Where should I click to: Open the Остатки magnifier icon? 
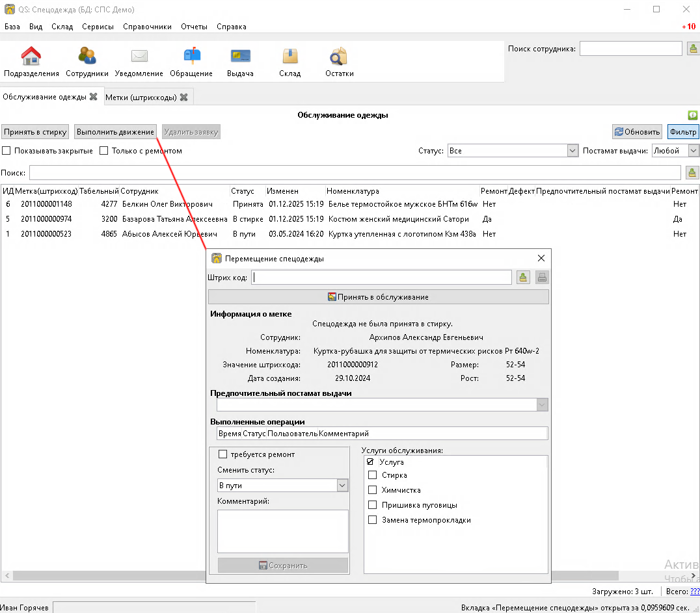(339, 58)
